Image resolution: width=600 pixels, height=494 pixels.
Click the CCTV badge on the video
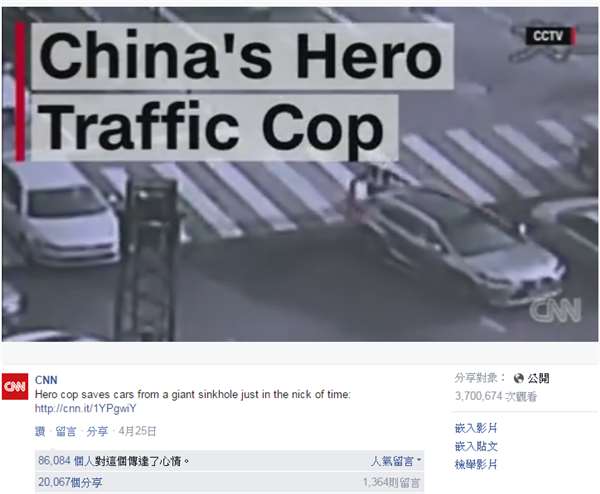(551, 36)
